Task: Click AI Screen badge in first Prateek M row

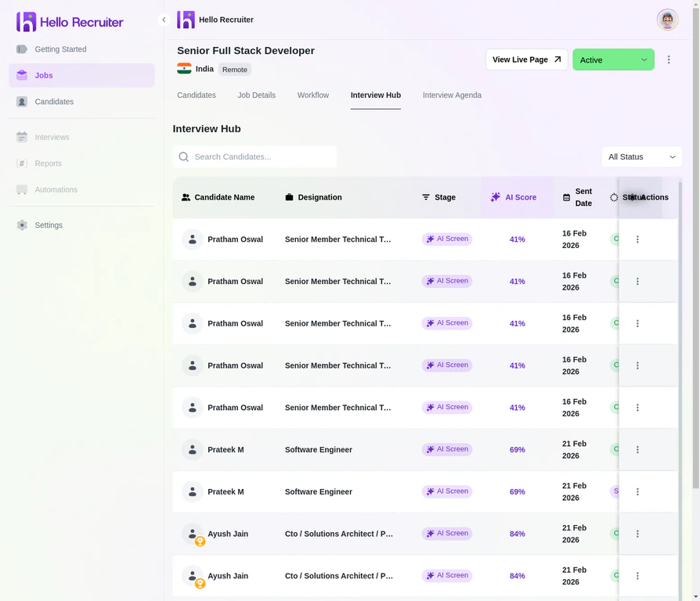Action: [x=447, y=449]
